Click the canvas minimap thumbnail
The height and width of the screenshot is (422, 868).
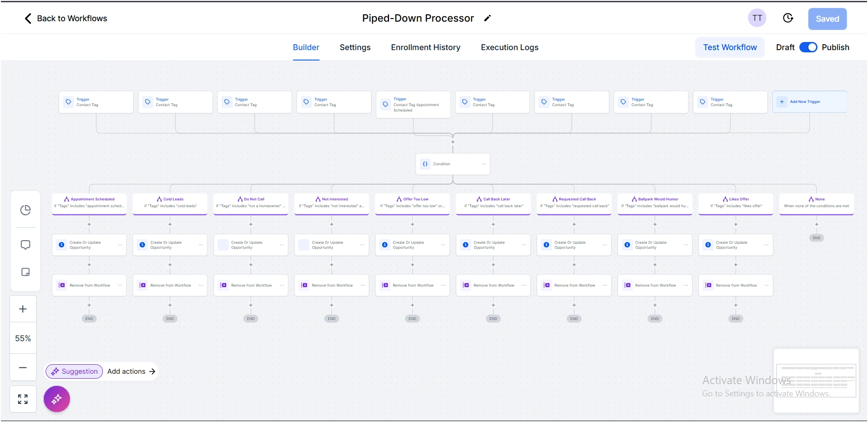pyautogui.click(x=816, y=380)
